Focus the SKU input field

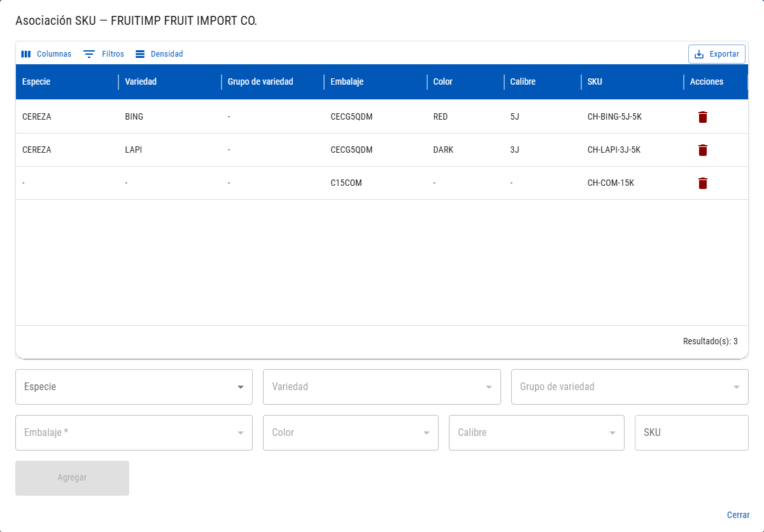point(691,433)
